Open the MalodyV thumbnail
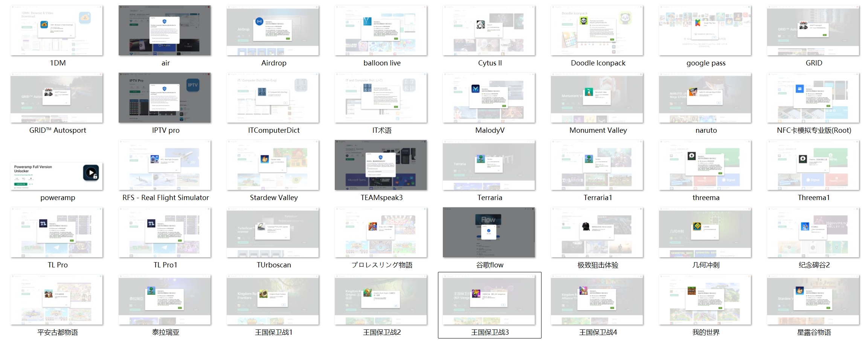The image size is (868, 349). pos(489,98)
